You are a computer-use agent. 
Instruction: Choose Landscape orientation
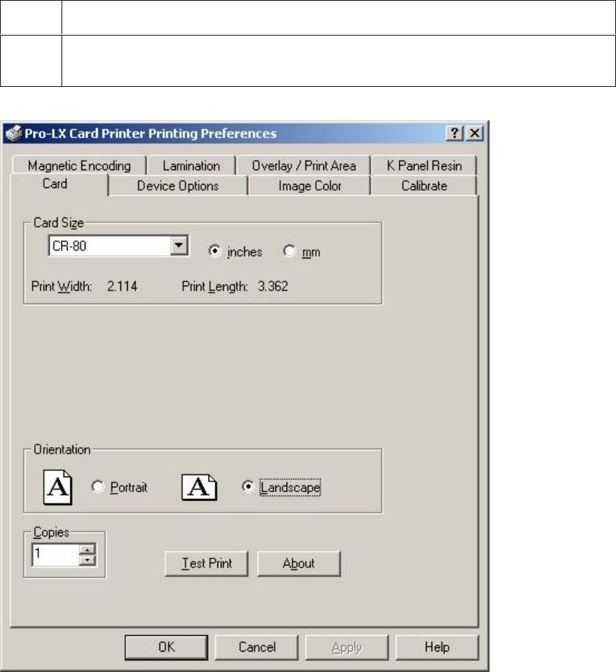click(x=247, y=487)
